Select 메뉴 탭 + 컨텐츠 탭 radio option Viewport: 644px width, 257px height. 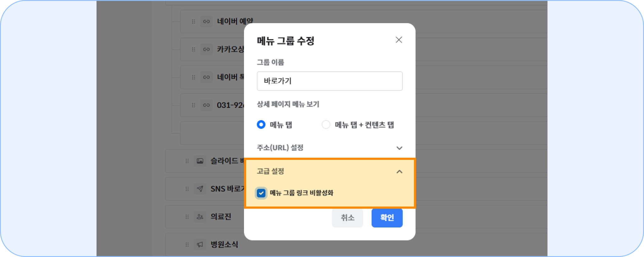tap(326, 125)
